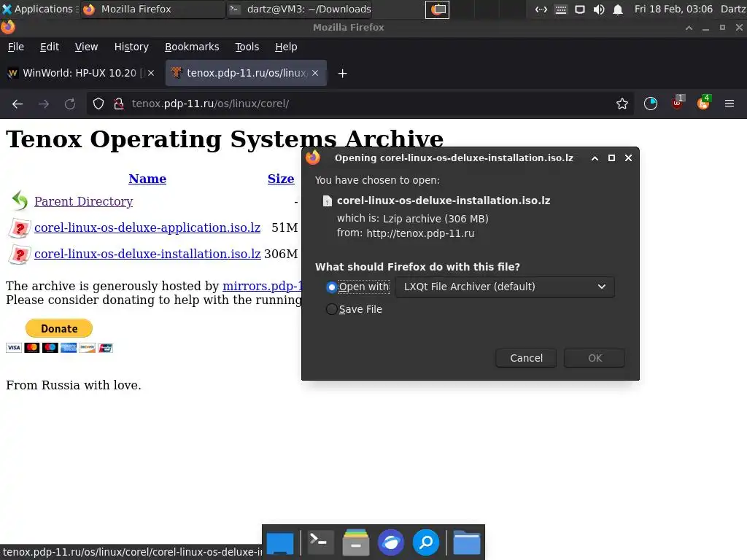Sort the listing by the Name column
The width and height of the screenshot is (747, 560).
[x=147, y=179]
